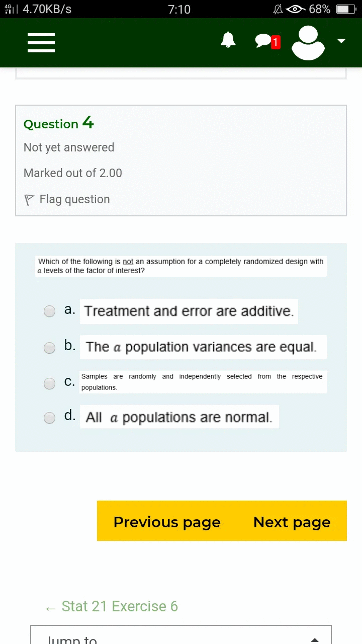Click the flag icon next to Flag question
Viewport: 362px width, 644px height.
[29, 199]
